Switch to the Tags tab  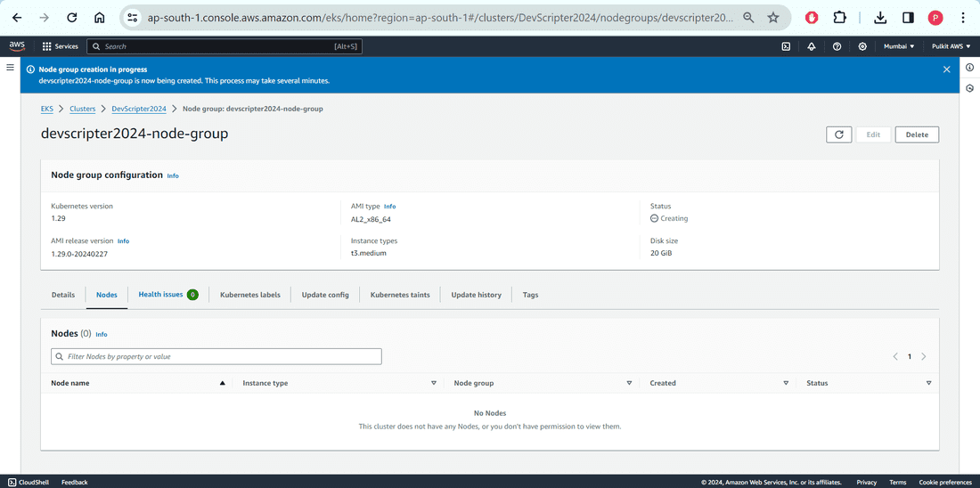(531, 295)
